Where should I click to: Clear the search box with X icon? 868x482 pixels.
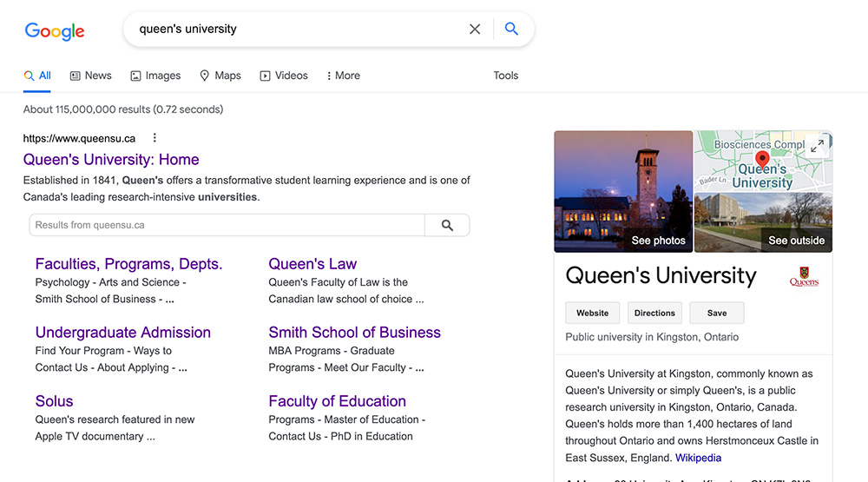[475, 29]
